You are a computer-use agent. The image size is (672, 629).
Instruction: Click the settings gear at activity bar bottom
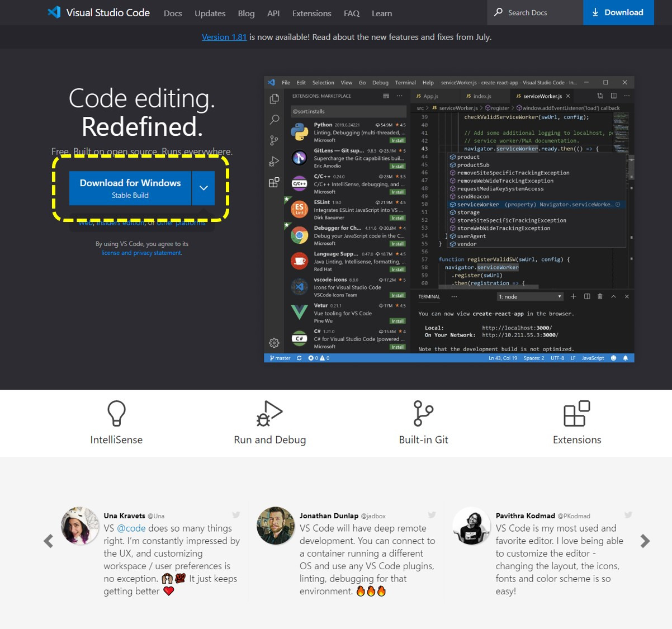pyautogui.click(x=274, y=343)
